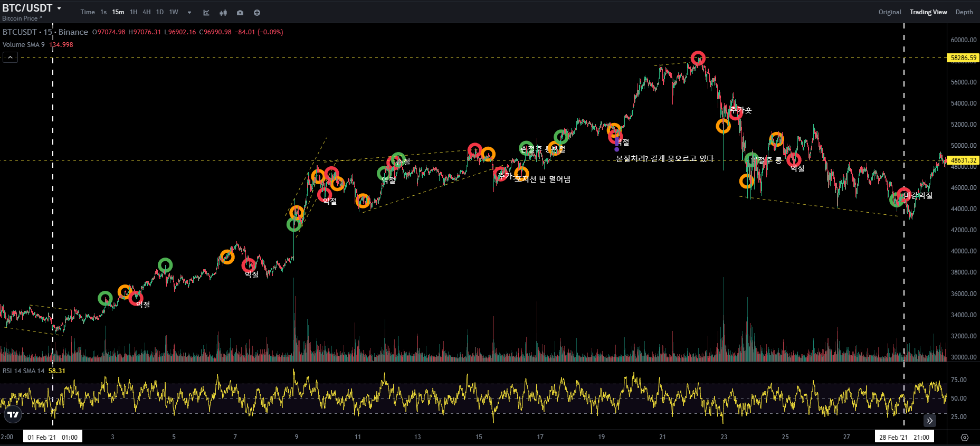
Task: Select the 4H interval
Action: tap(147, 12)
